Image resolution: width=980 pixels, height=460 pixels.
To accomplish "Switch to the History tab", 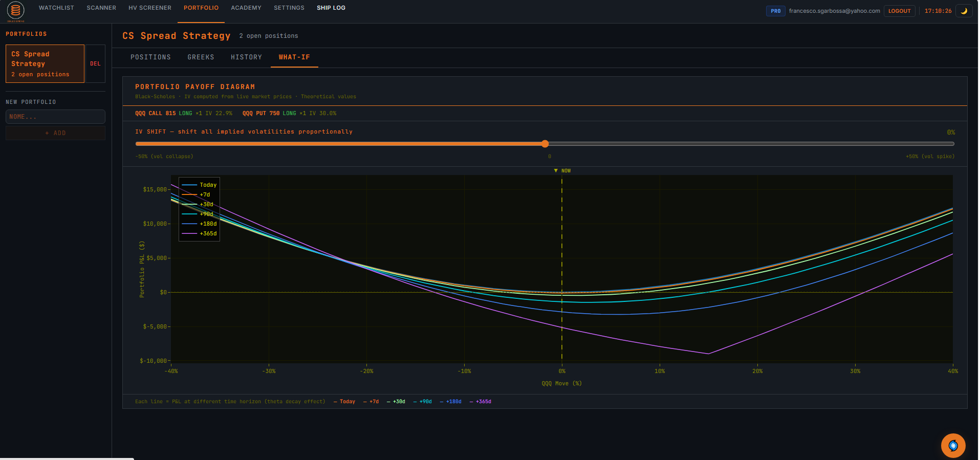I will click(246, 57).
